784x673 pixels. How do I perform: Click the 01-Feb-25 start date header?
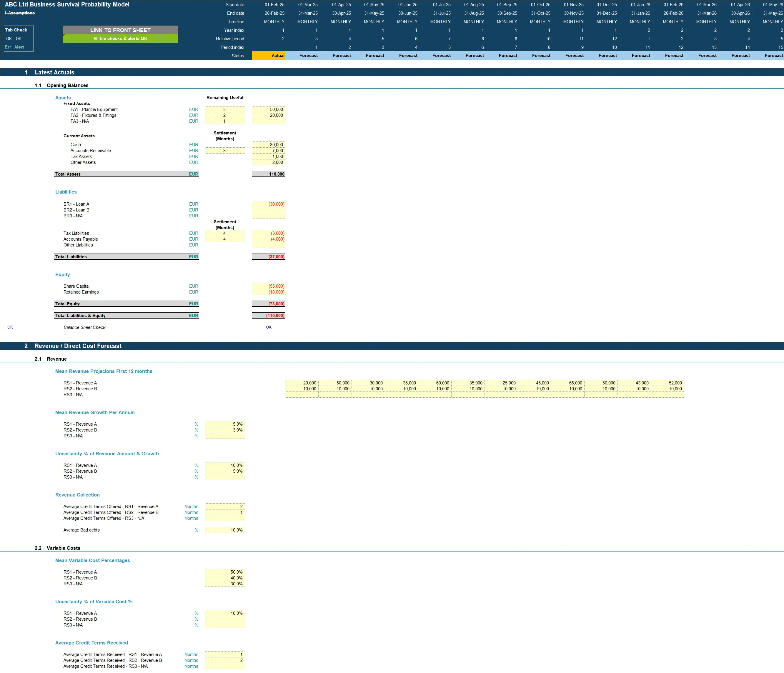[274, 4]
